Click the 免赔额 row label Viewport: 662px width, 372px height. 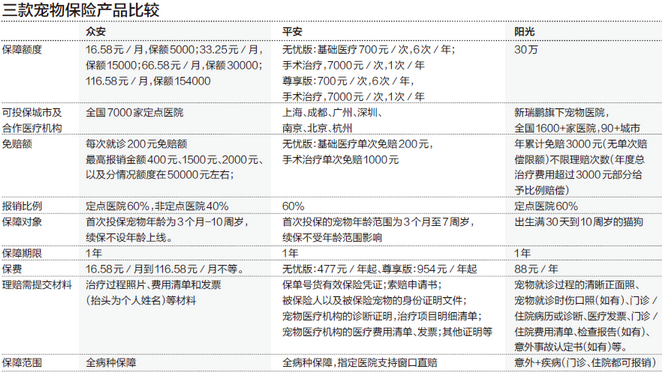coord(17,144)
